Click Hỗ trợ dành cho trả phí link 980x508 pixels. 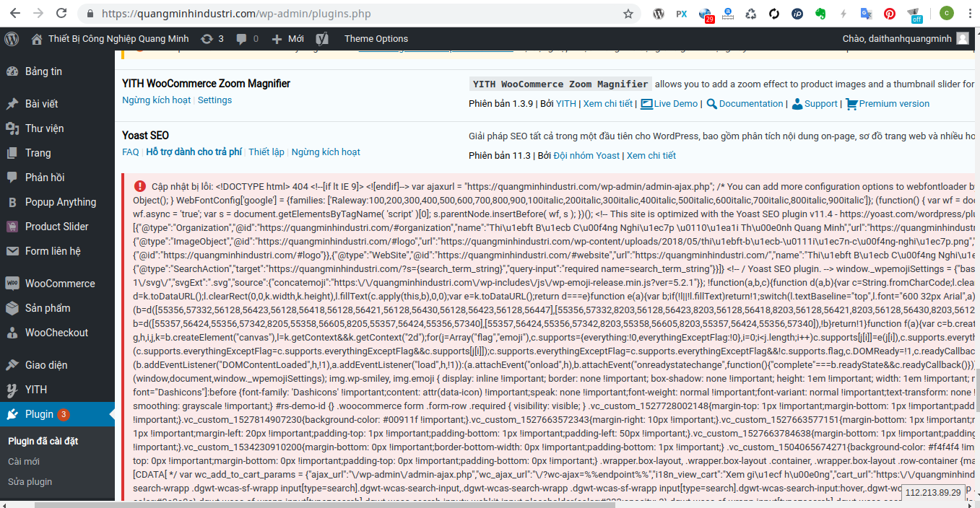(194, 152)
